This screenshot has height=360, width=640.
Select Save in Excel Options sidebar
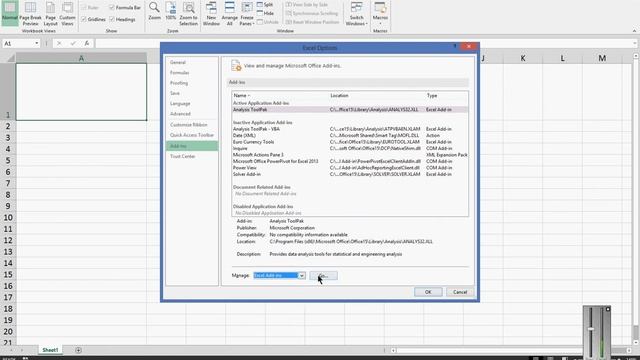tap(192, 93)
